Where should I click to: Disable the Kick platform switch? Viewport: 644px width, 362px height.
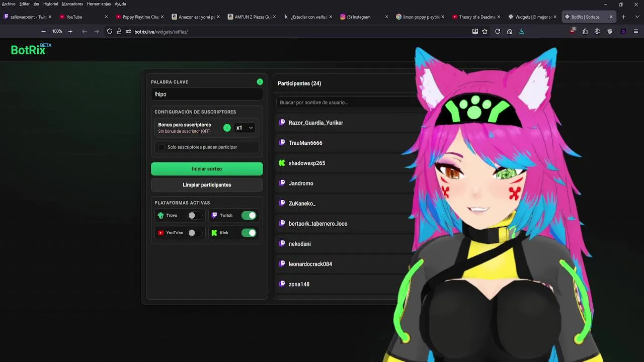click(249, 233)
